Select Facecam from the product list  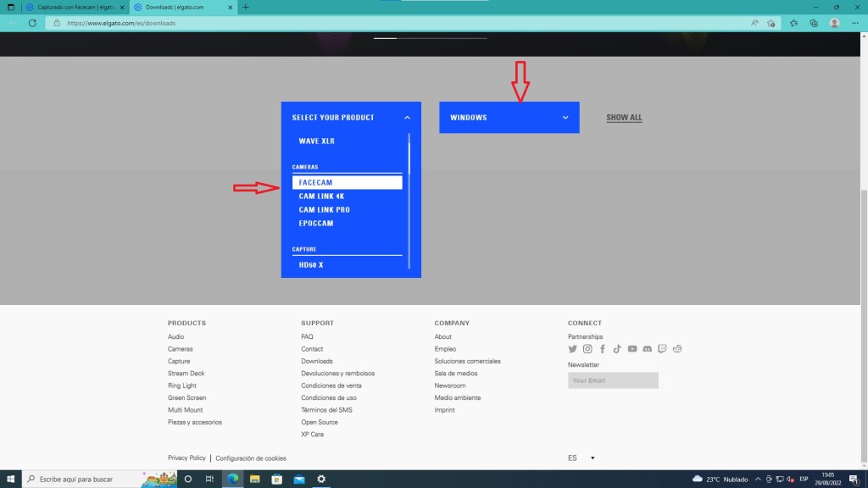347,182
